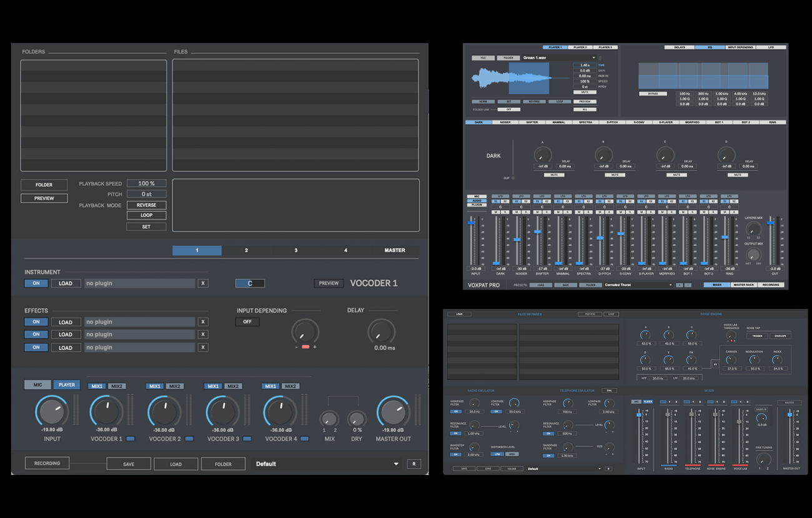
Task: Click the TRIGGER button under Noise Tap
Action: coord(756,336)
